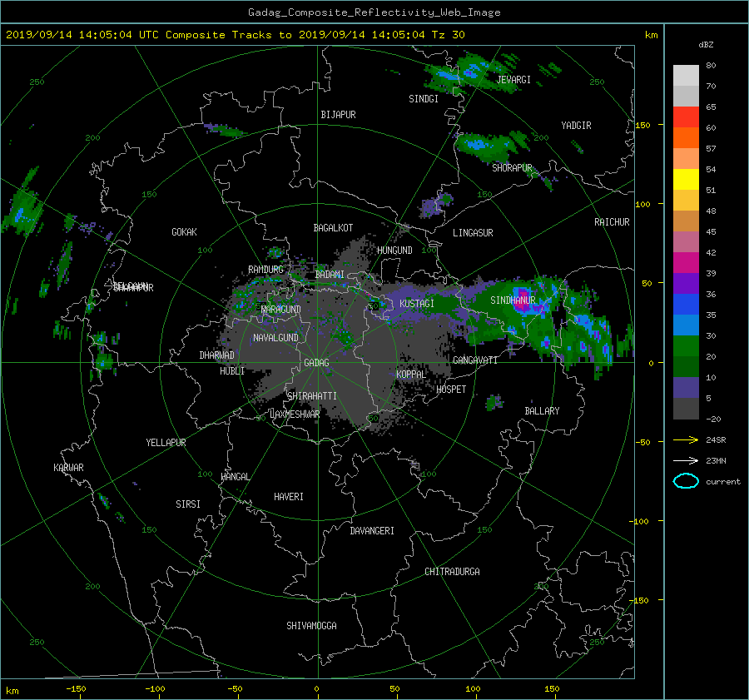Select the GANGAVATI label

coord(475,360)
